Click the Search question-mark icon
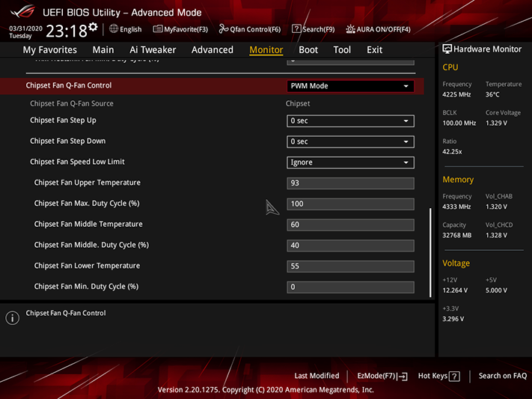This screenshot has width=532, height=399. (296, 29)
